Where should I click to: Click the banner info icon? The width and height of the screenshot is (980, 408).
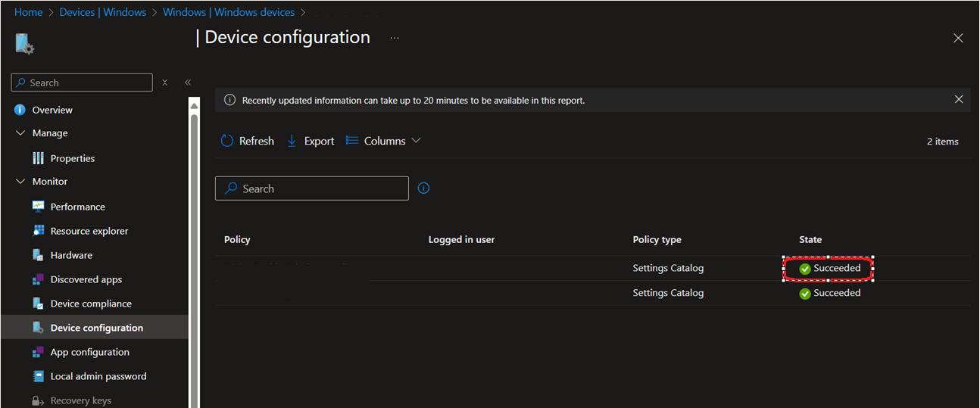[229, 100]
